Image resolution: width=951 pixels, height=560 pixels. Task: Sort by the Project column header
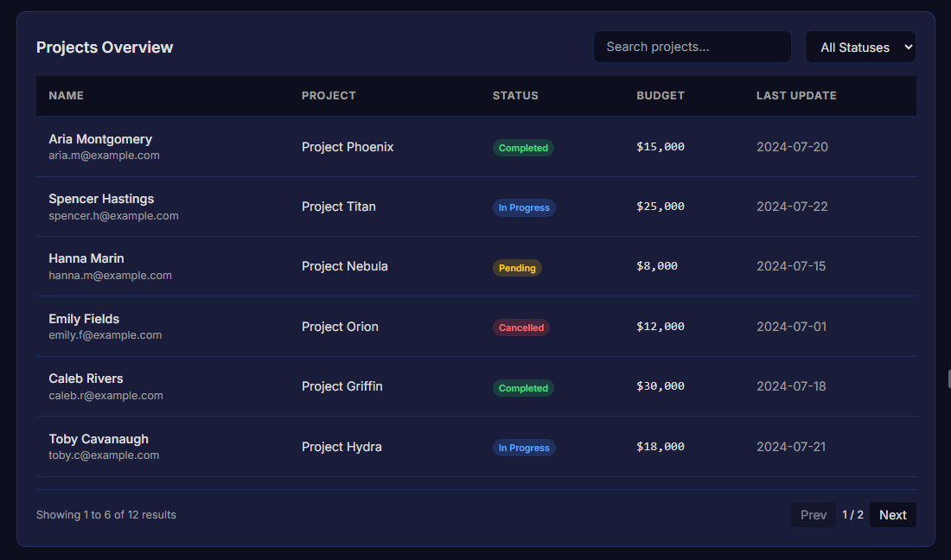329,96
